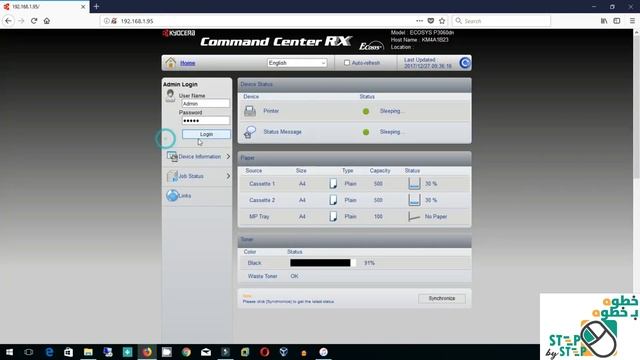Bookmark this page with the star icon

pyautogui.click(x=442, y=21)
